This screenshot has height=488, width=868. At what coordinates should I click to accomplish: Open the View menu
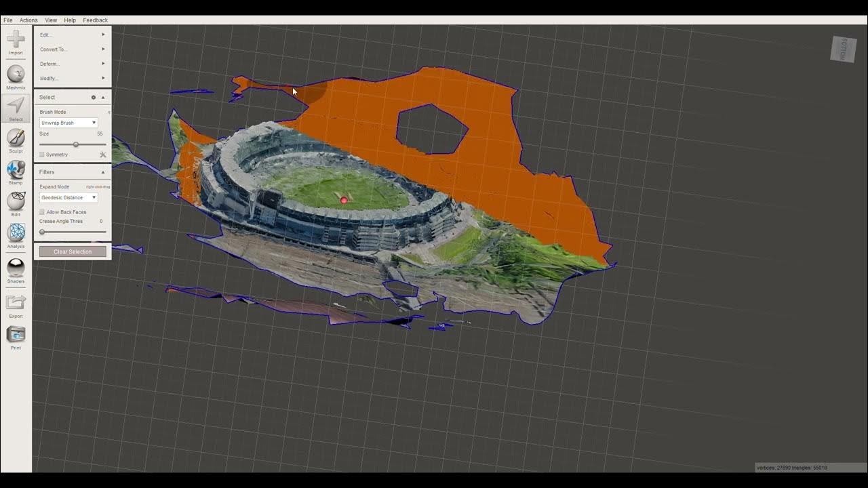[51, 20]
